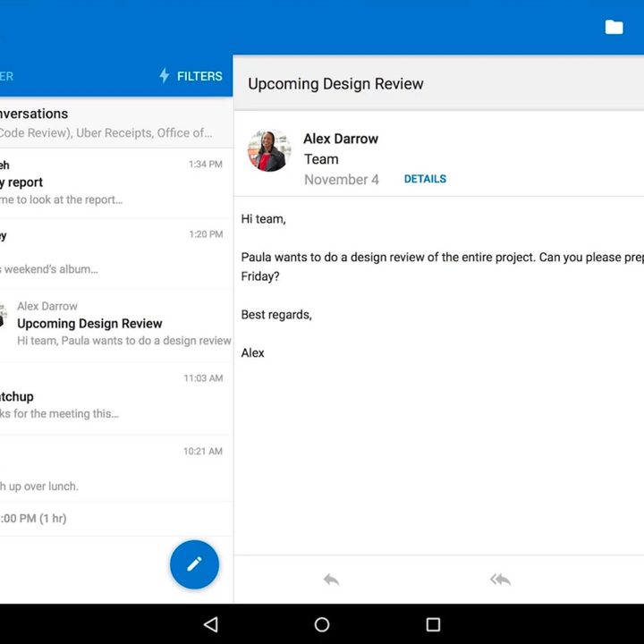Open the 10:21 AM lunch email
644x644 pixels.
click(x=116, y=468)
